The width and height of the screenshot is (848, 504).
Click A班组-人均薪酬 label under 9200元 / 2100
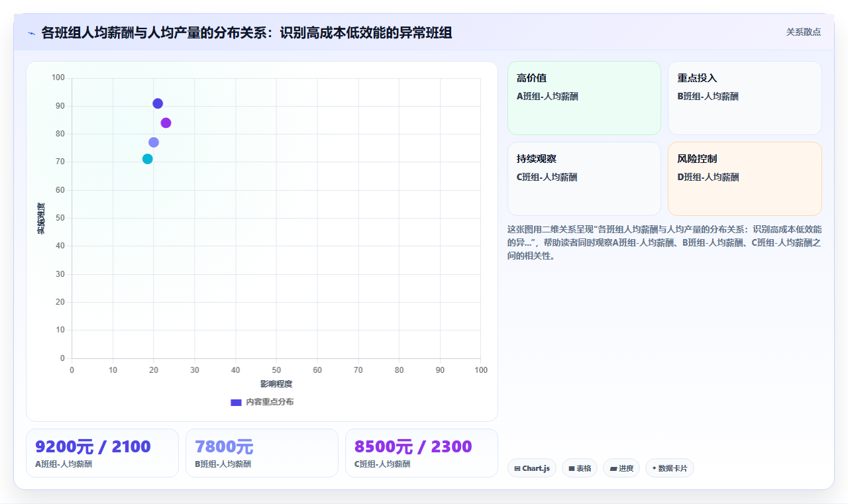point(64,464)
